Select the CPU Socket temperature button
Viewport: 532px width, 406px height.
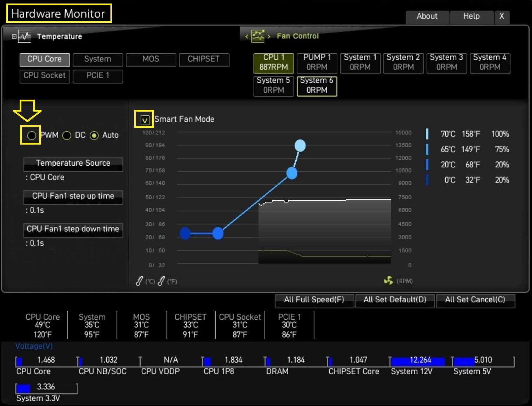pyautogui.click(x=45, y=76)
